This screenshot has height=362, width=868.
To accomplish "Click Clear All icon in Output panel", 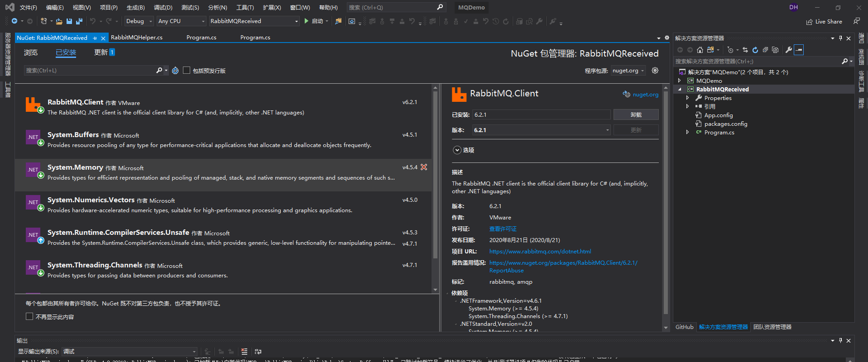I will pyautogui.click(x=244, y=352).
